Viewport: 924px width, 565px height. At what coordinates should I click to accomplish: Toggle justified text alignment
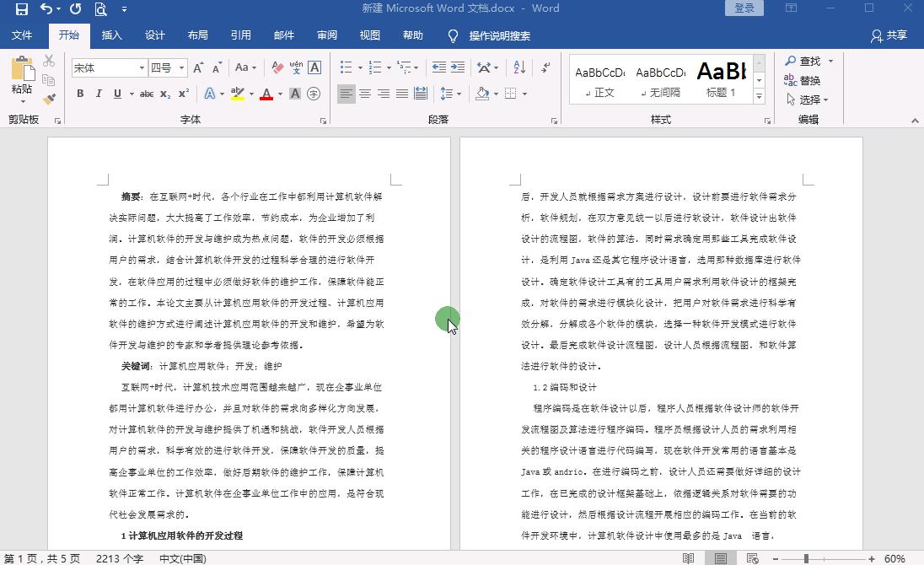point(400,94)
